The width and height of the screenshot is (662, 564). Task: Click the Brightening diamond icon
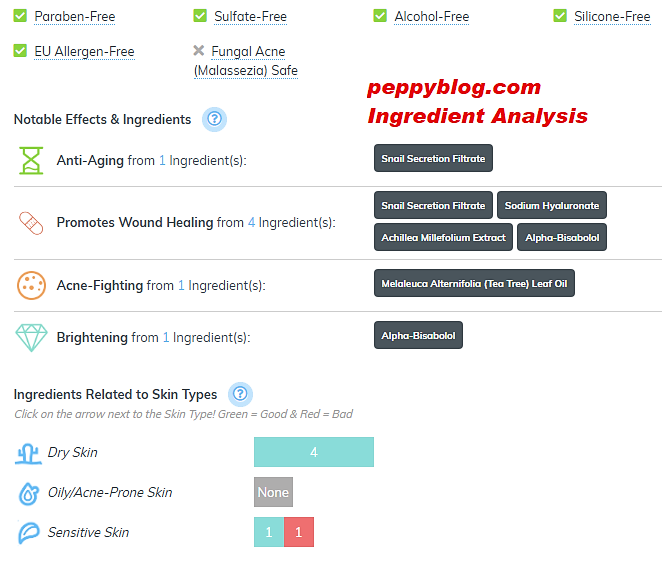tap(32, 337)
